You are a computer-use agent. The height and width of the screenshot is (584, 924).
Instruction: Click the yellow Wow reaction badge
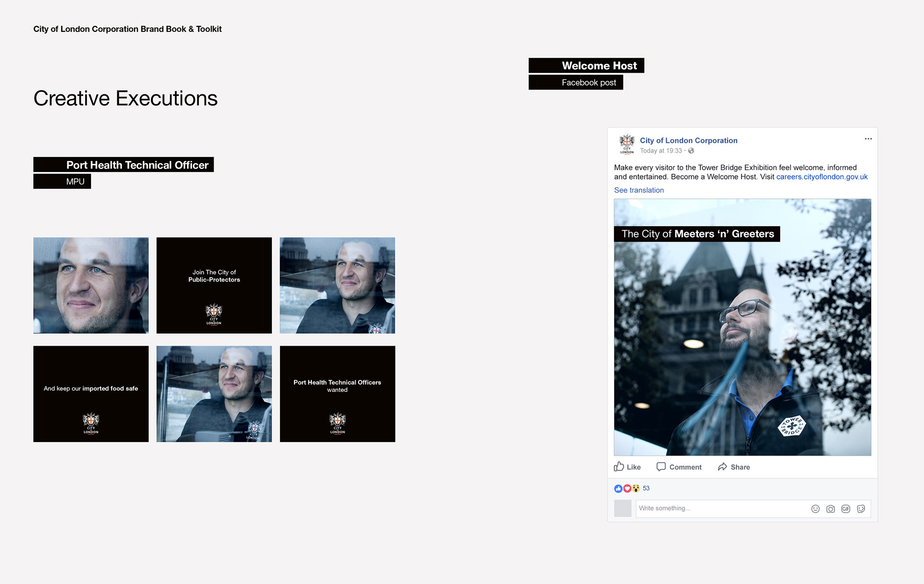click(x=636, y=488)
